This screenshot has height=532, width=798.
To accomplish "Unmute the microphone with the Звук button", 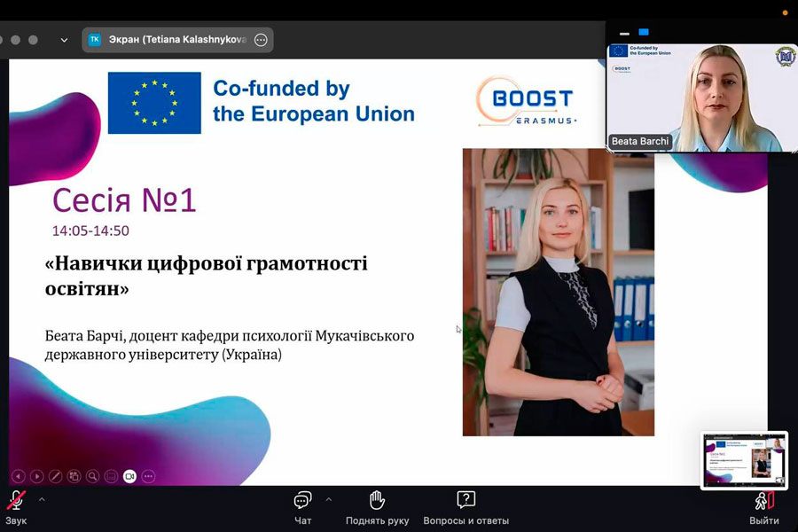I will click(16, 507).
